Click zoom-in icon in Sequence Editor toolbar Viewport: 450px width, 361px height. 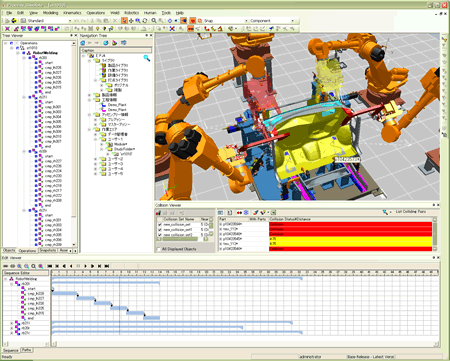20,266
